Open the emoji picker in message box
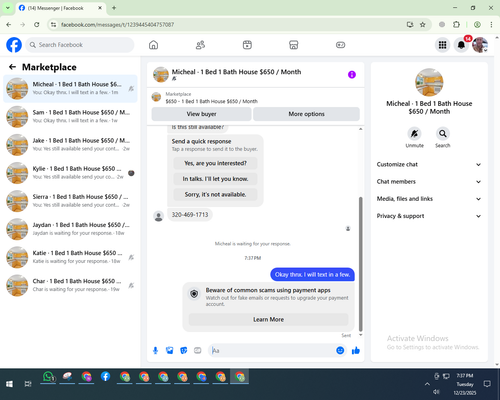Image resolution: width=500 pixels, height=400 pixels. click(x=340, y=350)
